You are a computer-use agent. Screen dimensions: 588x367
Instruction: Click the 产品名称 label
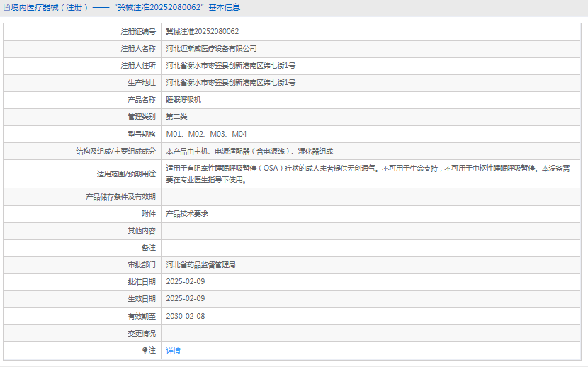[142, 100]
